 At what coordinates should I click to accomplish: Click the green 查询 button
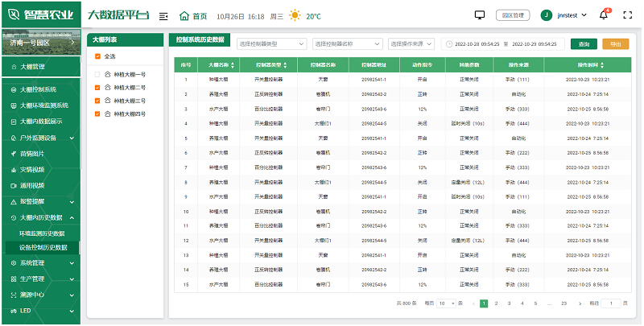584,43
